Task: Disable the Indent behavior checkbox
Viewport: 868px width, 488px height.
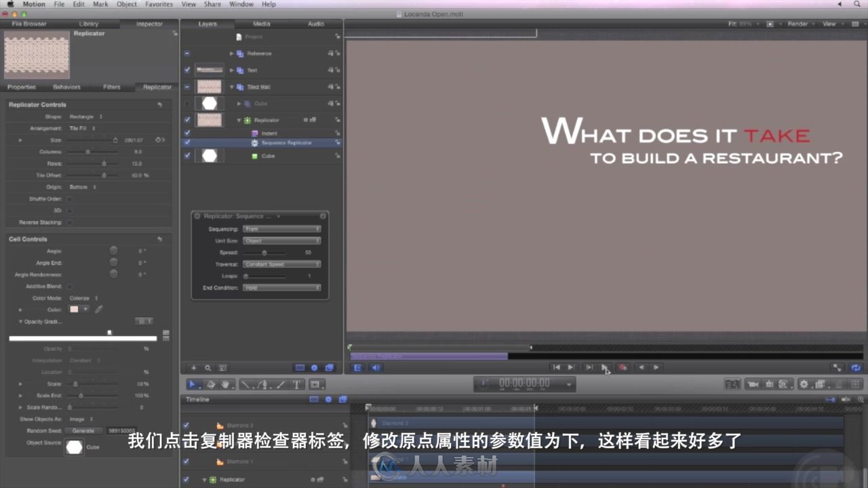Action: [x=187, y=134]
